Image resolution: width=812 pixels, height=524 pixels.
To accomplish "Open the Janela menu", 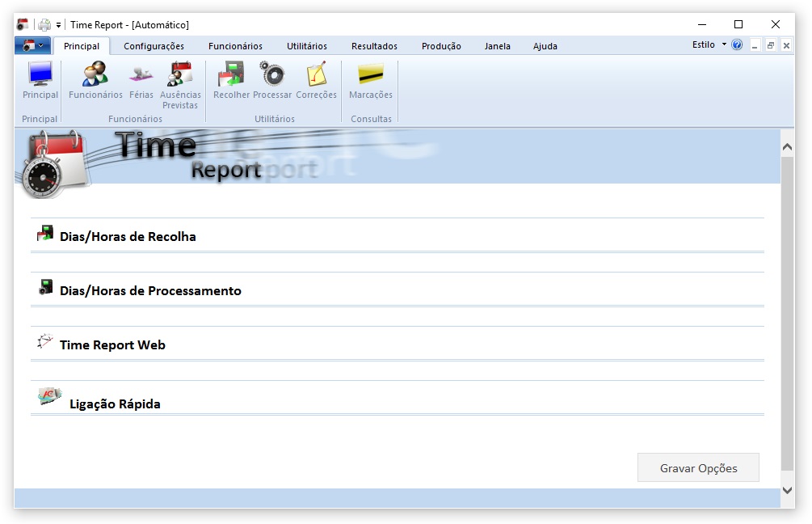I will (x=497, y=46).
